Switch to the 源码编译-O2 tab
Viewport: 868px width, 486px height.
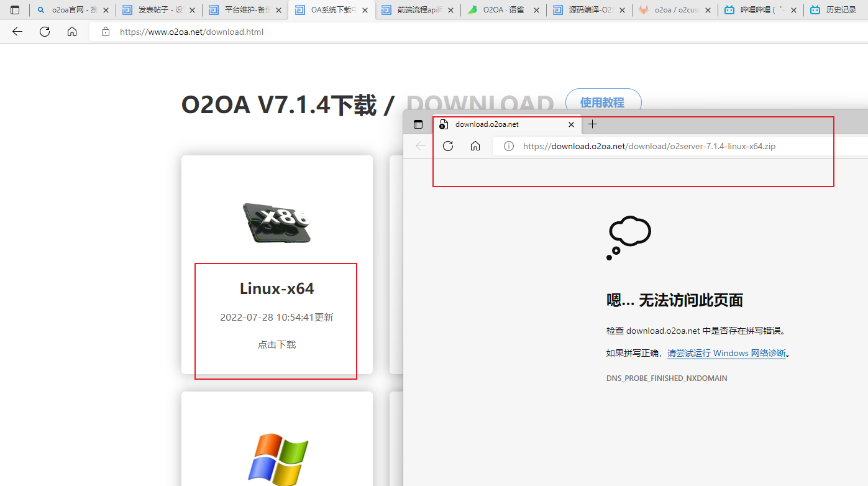590,10
